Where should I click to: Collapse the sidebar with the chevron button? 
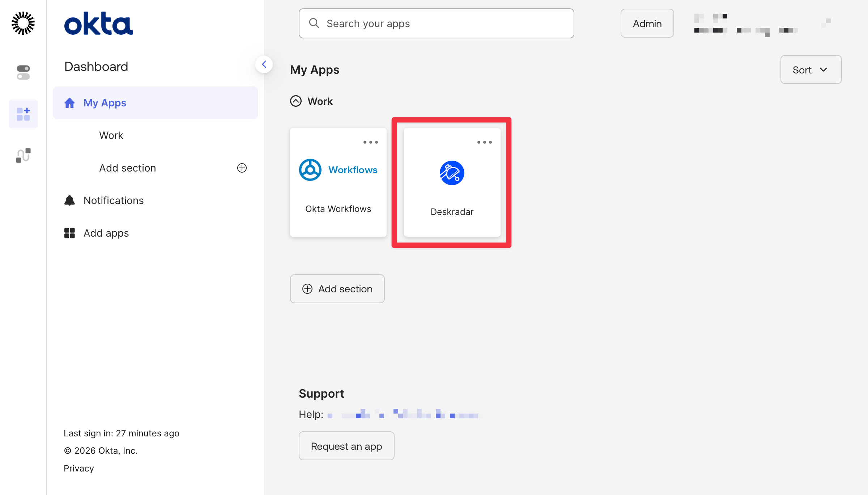point(264,64)
